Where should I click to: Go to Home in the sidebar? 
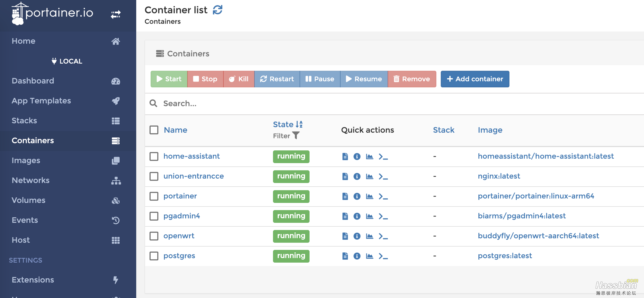point(68,41)
